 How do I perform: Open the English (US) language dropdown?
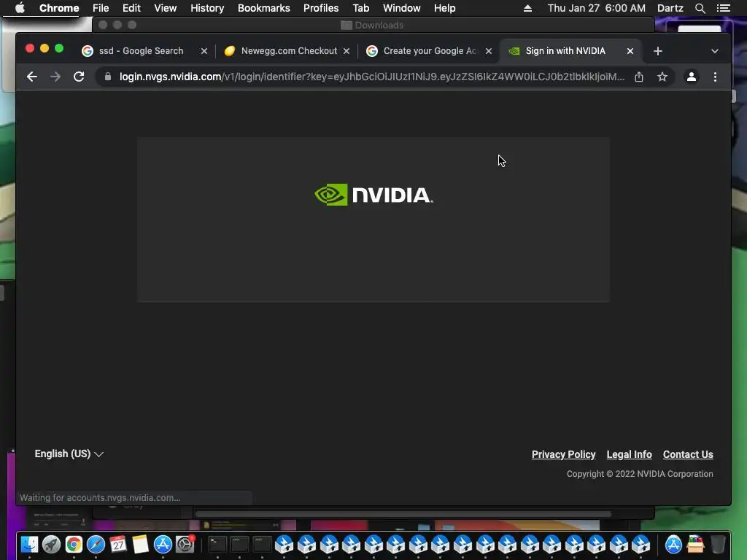[x=69, y=454]
